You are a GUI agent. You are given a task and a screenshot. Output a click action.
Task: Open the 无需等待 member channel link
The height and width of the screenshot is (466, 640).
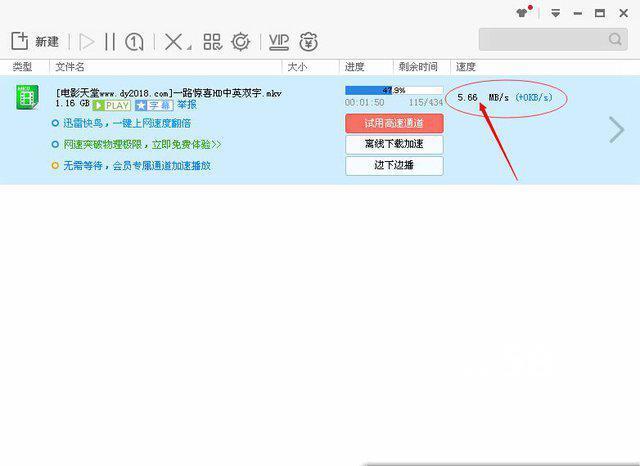pyautogui.click(x=137, y=166)
